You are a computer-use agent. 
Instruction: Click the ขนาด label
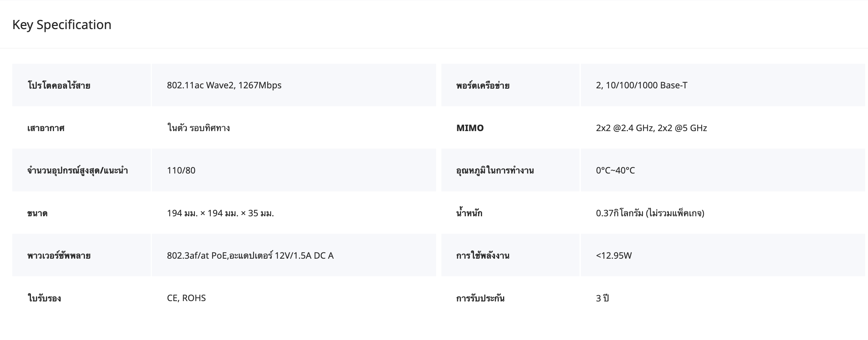click(38, 213)
